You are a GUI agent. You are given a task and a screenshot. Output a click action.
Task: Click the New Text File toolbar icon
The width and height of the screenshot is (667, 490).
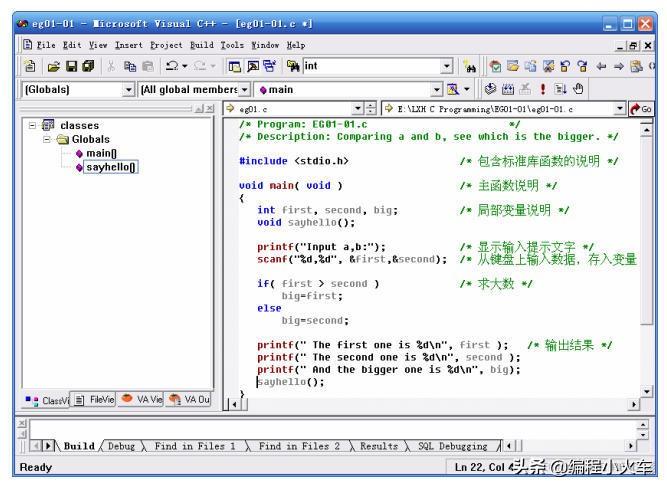click(x=30, y=66)
